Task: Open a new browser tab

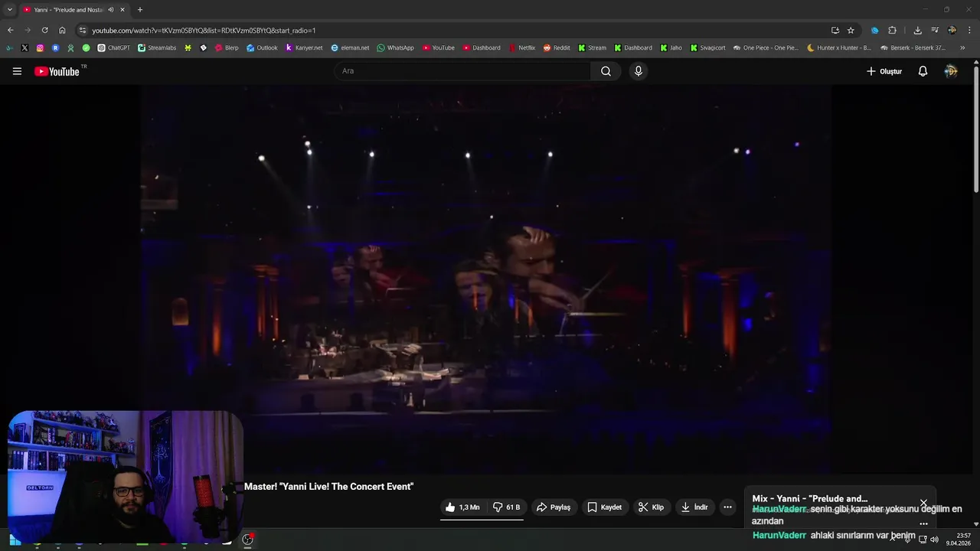Action: coord(139,10)
